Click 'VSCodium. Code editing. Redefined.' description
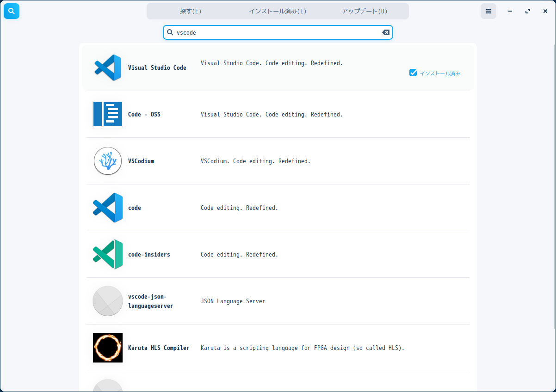This screenshot has width=556, height=392. pyautogui.click(x=256, y=161)
